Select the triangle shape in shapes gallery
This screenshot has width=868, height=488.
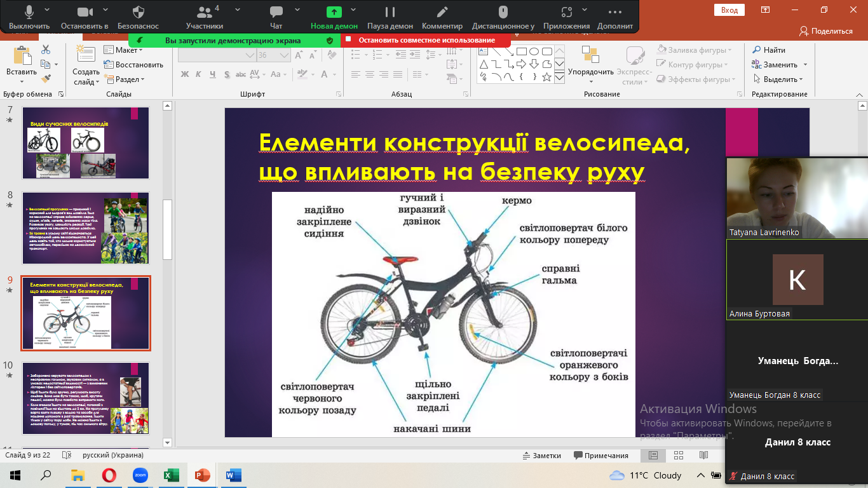click(484, 64)
